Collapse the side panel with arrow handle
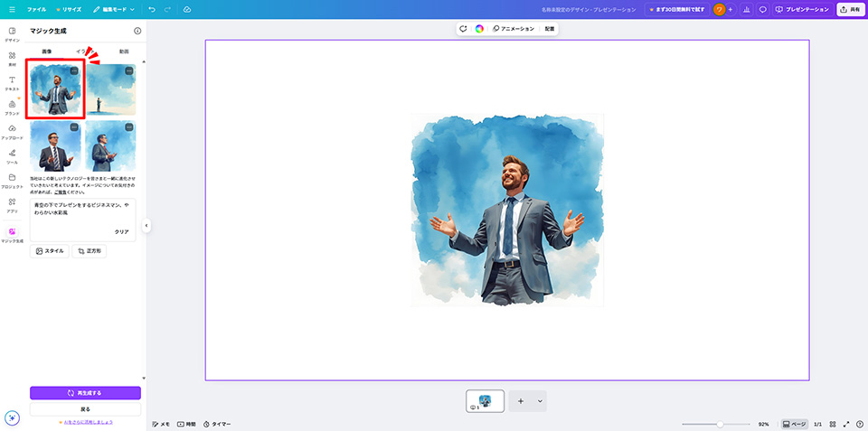This screenshot has height=431, width=868. click(x=146, y=226)
